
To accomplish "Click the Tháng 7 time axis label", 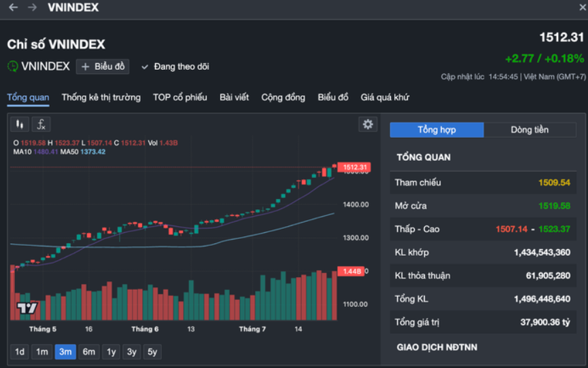I will pyautogui.click(x=252, y=329).
